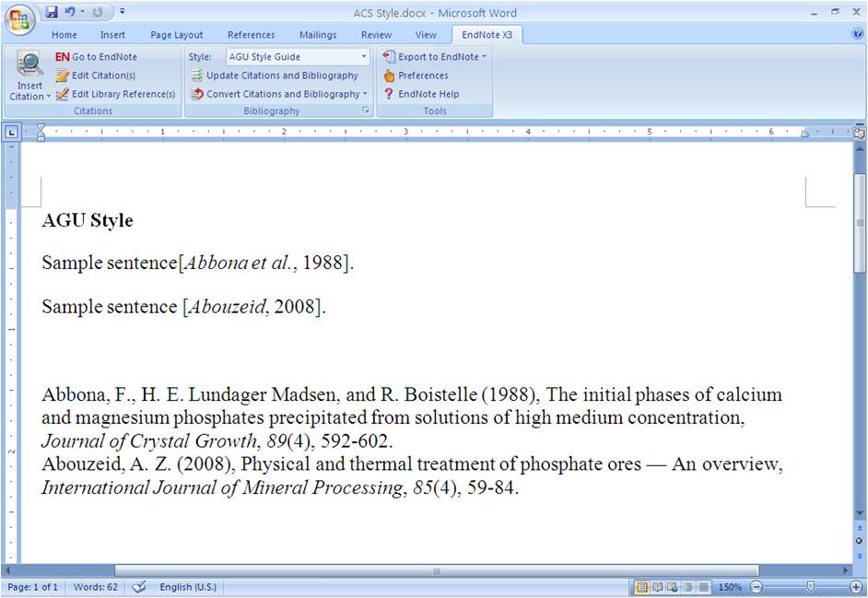Open the References tab
Screen dimensions: 868x598
[251, 35]
